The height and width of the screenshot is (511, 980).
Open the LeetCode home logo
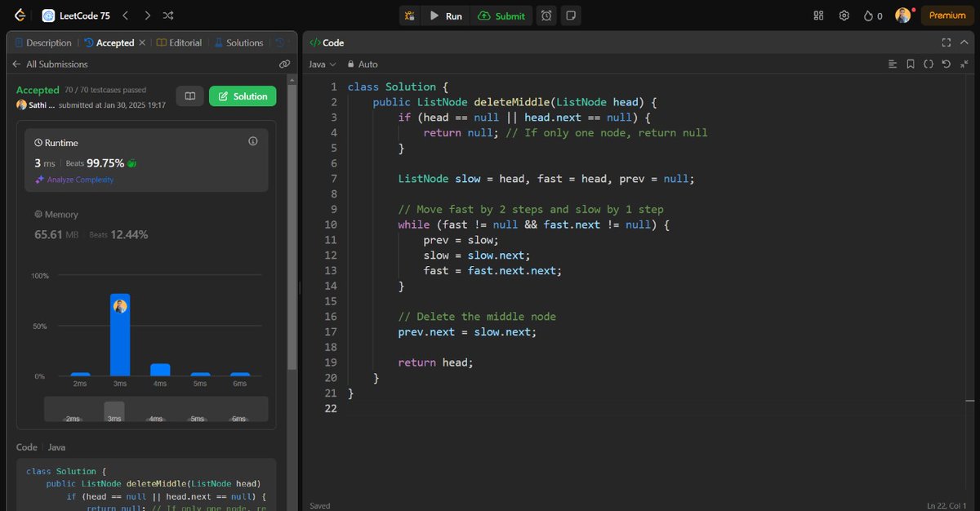pyautogui.click(x=19, y=16)
